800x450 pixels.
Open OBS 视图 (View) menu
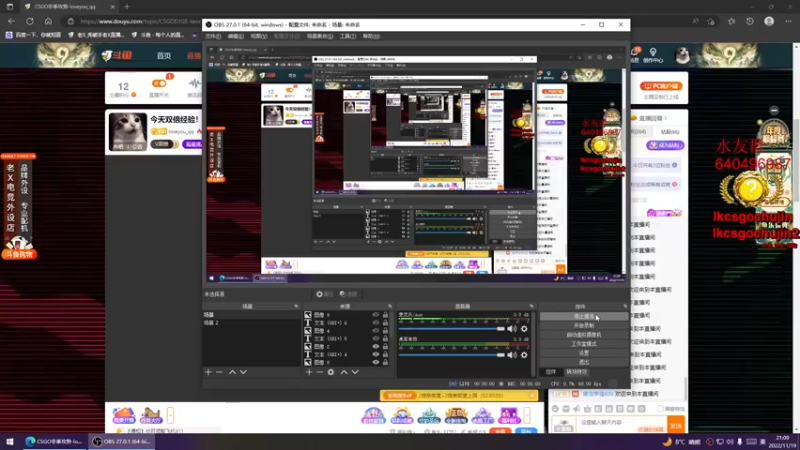coord(259,36)
